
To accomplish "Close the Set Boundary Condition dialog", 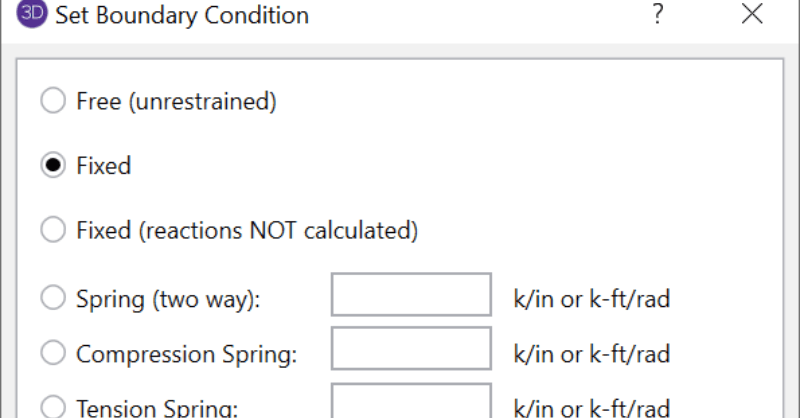I will 752,15.
